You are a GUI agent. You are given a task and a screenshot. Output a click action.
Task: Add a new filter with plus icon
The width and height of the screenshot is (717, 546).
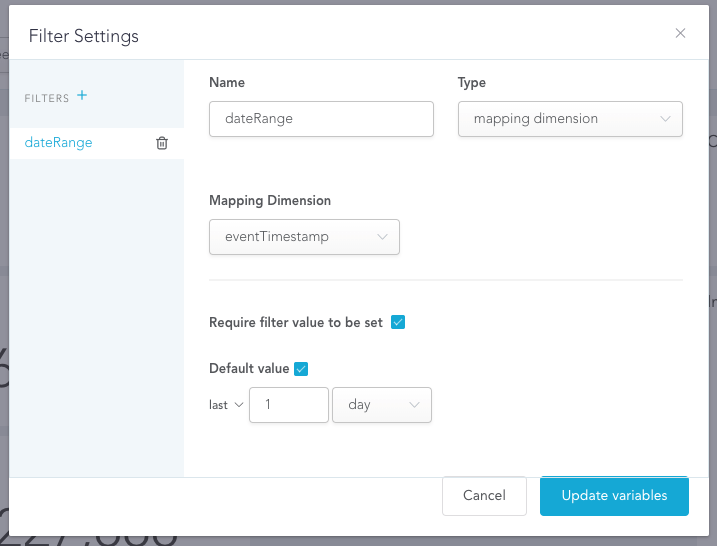click(x=82, y=96)
